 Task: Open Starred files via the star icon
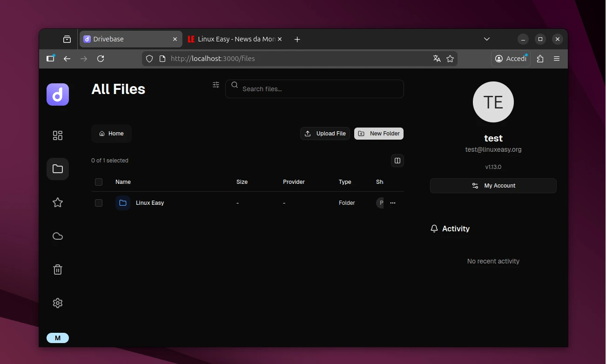click(58, 202)
